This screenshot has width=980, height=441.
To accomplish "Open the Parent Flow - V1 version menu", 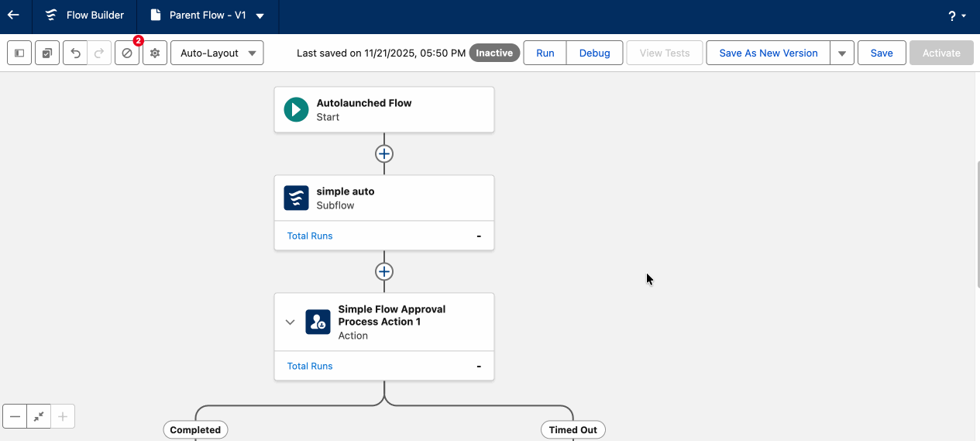I will 260,16.
